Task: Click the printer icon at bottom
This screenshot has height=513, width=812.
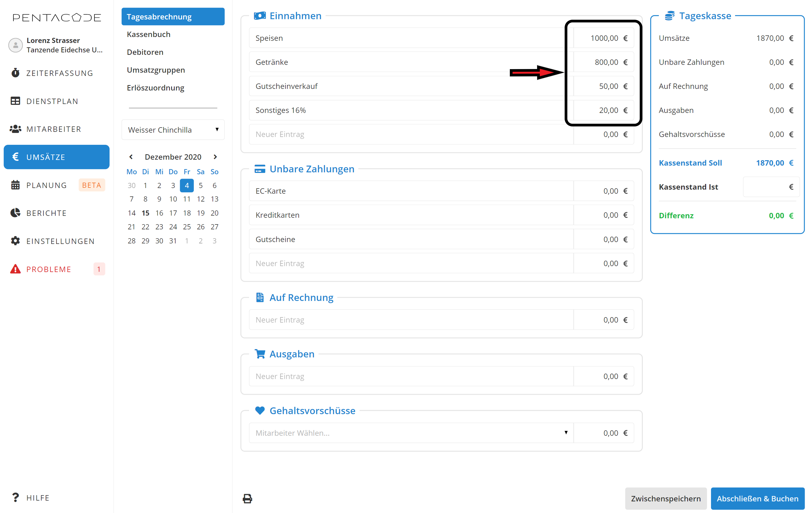Action: (247, 498)
